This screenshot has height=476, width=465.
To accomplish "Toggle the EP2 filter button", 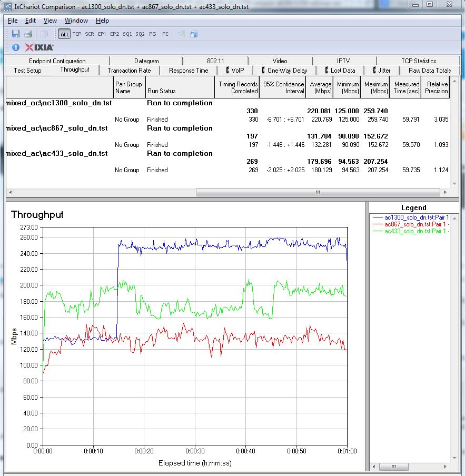I will [114, 34].
